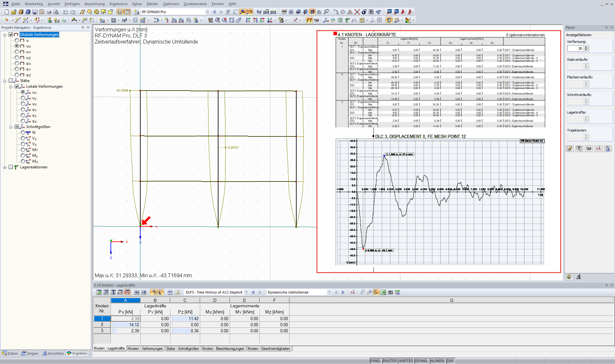The image size is (615, 364).
Task: Export the results table to Excel
Action: pyautogui.click(x=383, y=292)
